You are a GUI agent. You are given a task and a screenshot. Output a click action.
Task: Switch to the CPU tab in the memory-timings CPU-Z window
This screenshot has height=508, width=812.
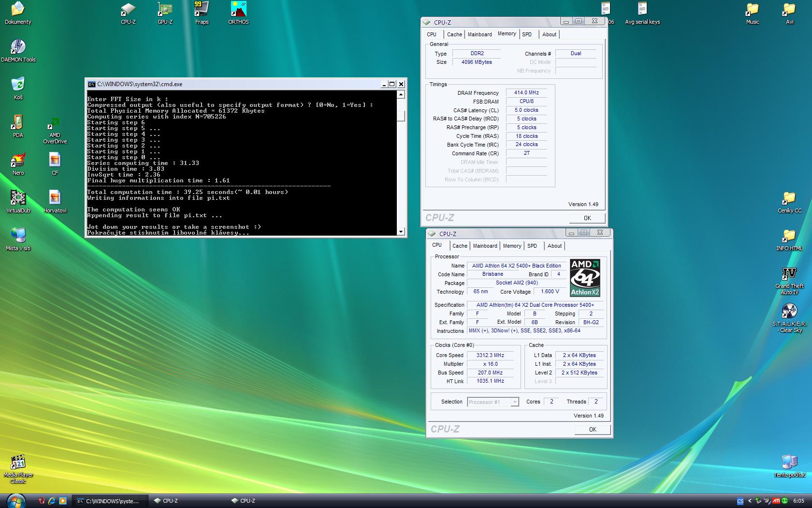(432, 34)
